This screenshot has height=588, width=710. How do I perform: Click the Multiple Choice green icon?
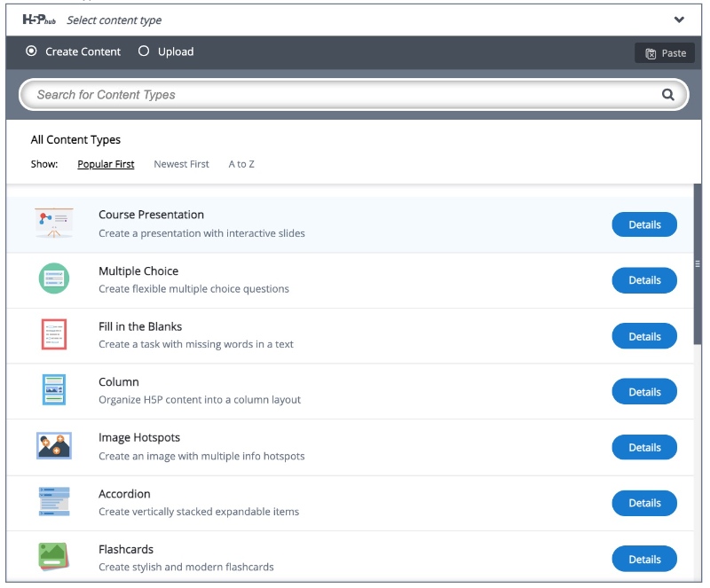click(52, 279)
